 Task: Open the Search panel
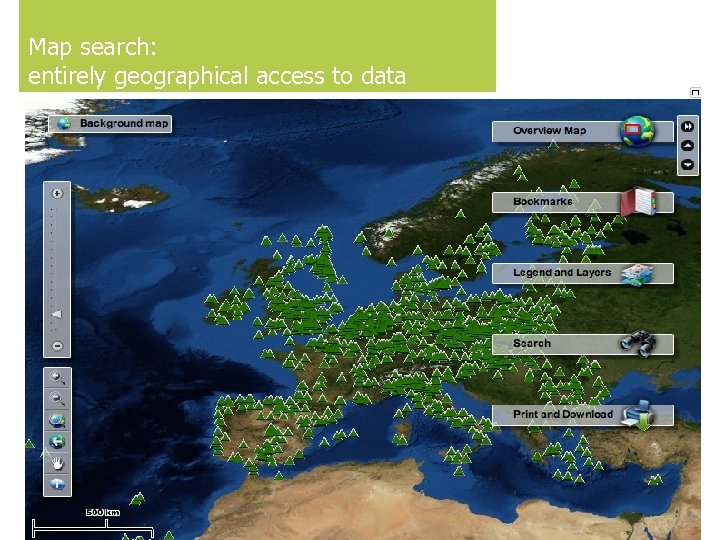coord(582,344)
